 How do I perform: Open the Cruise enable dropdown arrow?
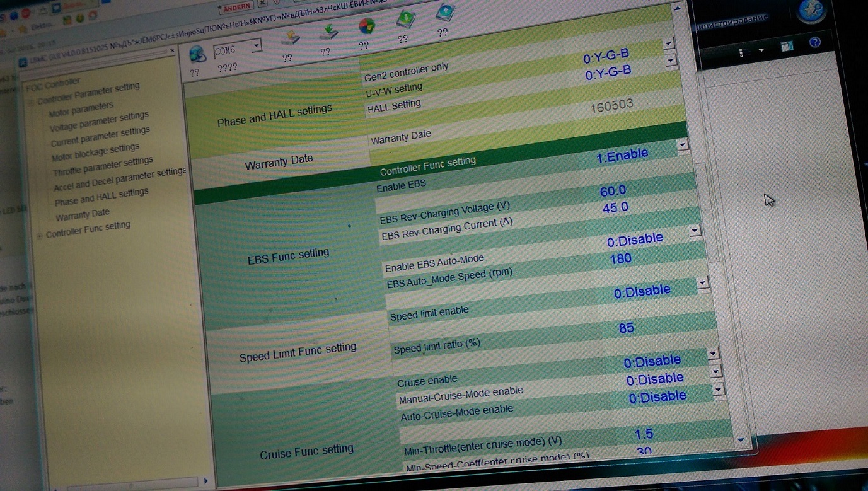[x=713, y=354]
